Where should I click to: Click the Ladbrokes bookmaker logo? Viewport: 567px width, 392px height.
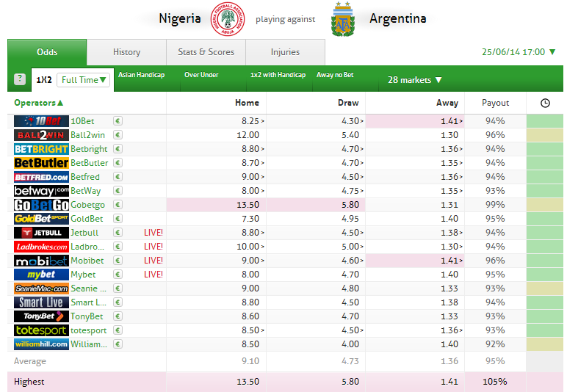(x=41, y=247)
